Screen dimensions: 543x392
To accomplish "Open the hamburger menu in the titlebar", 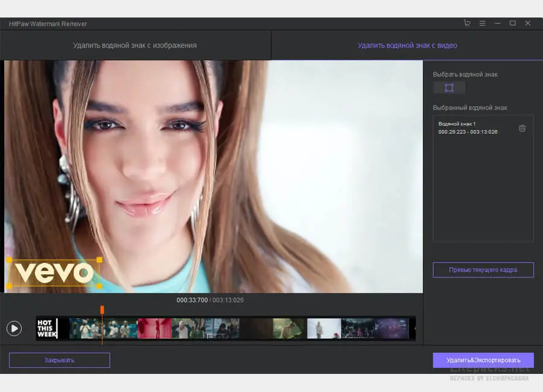I will (482, 23).
